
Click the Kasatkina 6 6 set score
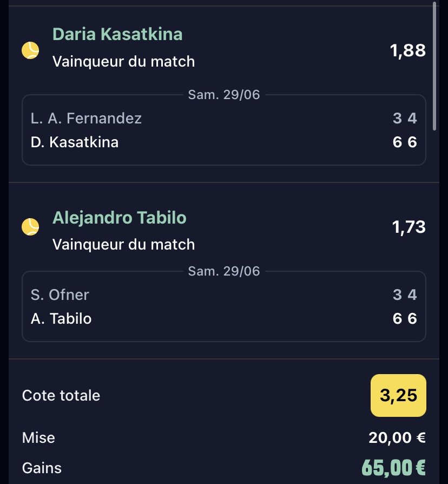point(405,142)
